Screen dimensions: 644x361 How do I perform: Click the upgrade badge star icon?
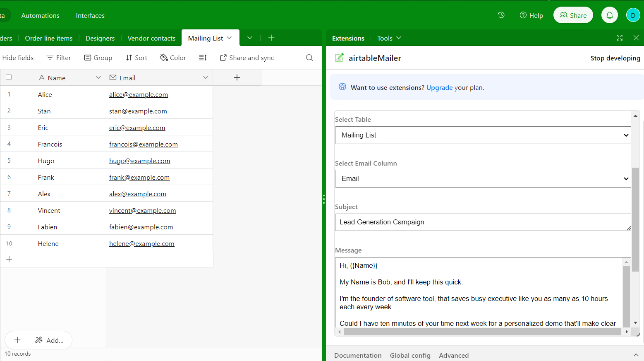tap(342, 87)
